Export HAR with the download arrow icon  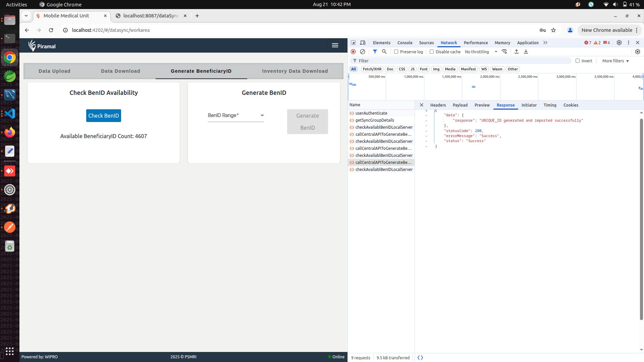(x=526, y=52)
